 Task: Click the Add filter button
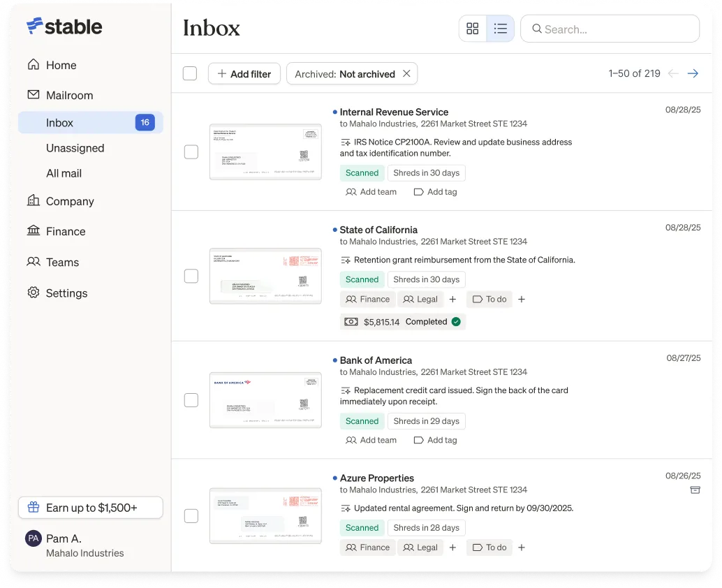pyautogui.click(x=244, y=73)
